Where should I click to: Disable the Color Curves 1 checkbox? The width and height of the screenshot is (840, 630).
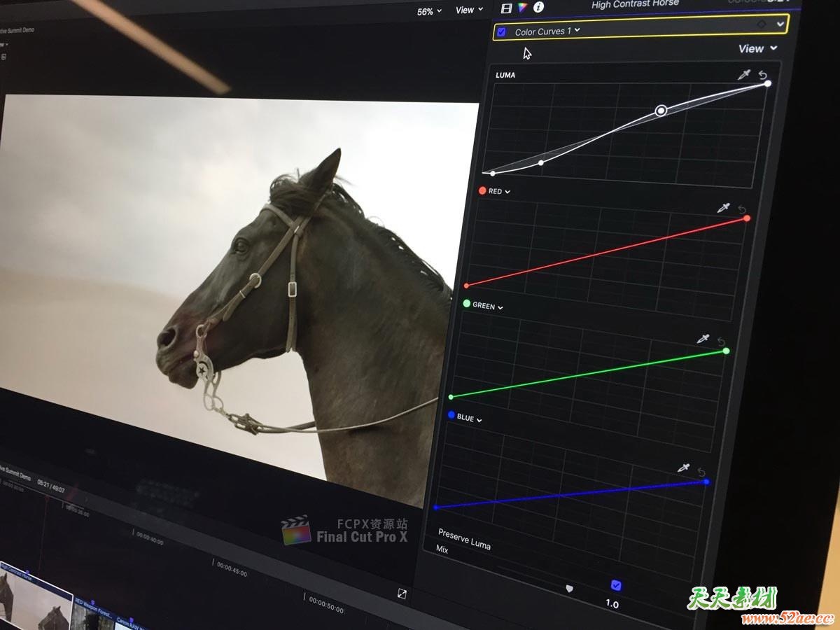coord(501,31)
